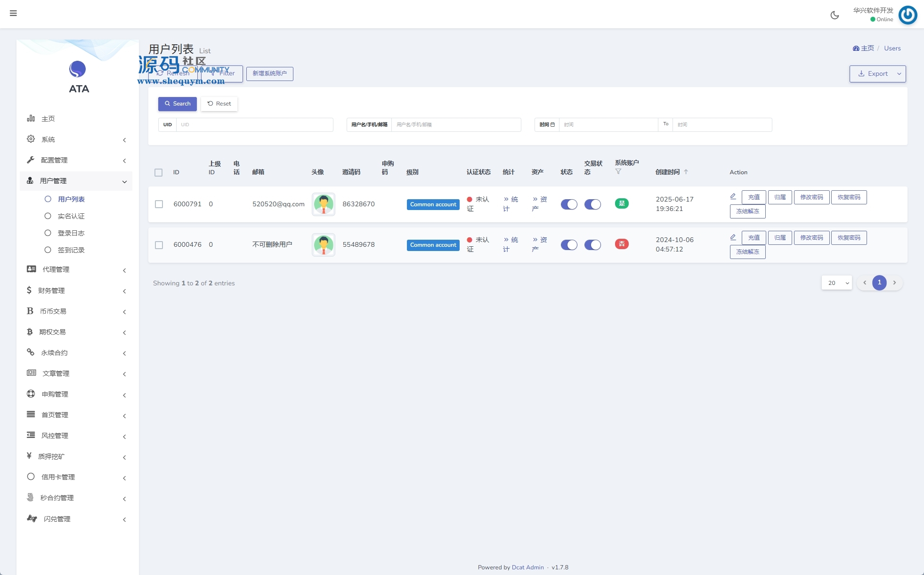Open the 20 per-page dropdown
Screen dimensions: 924x575
836,283
